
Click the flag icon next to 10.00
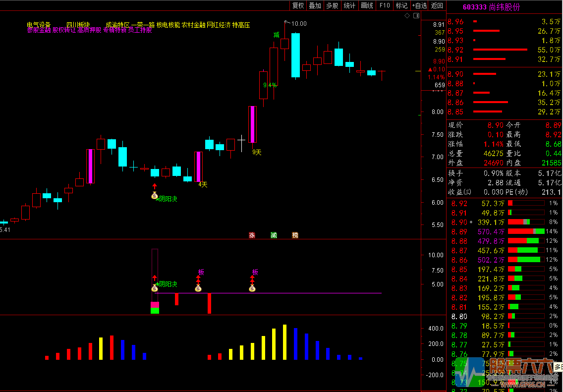pos(286,22)
